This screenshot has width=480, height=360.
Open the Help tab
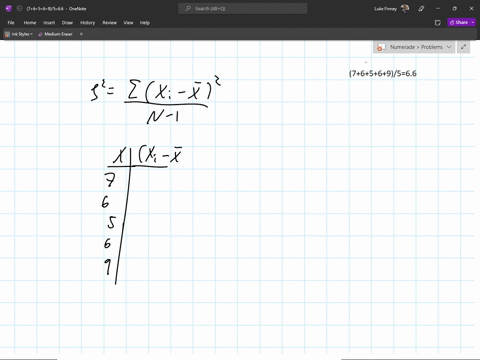[x=145, y=23]
